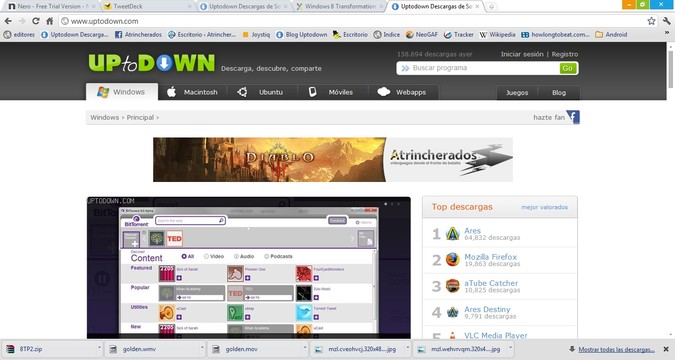Image resolution: width=675 pixels, height=360 pixels.
Task: Open the Chrome wrench settings menu
Action: (x=666, y=21)
